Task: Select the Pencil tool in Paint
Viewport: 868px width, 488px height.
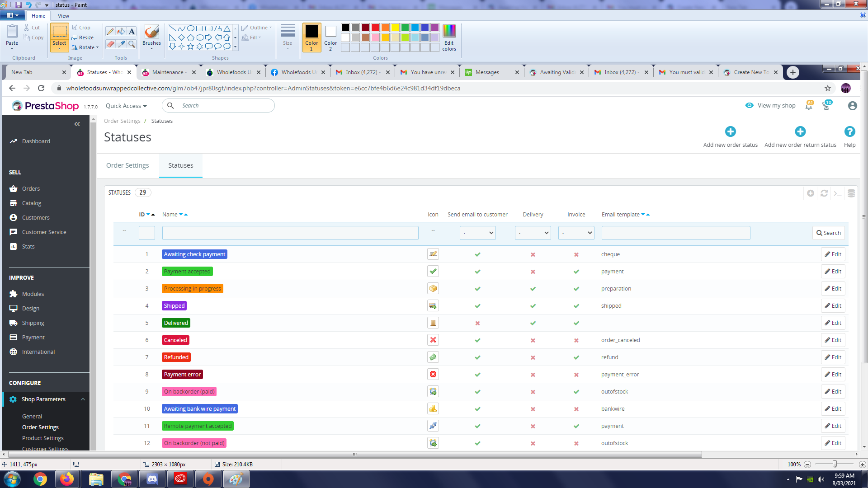Action: coord(110,31)
